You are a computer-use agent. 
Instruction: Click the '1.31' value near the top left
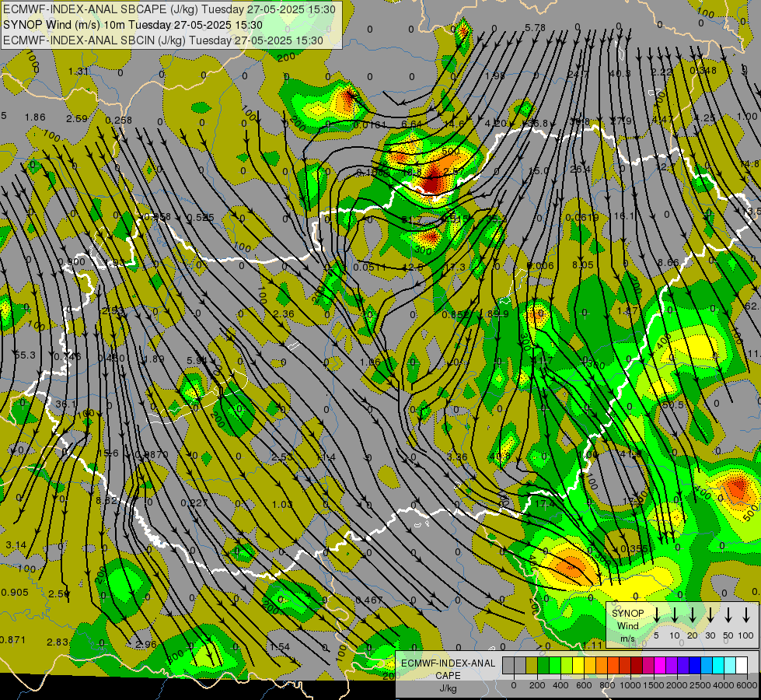tap(79, 72)
